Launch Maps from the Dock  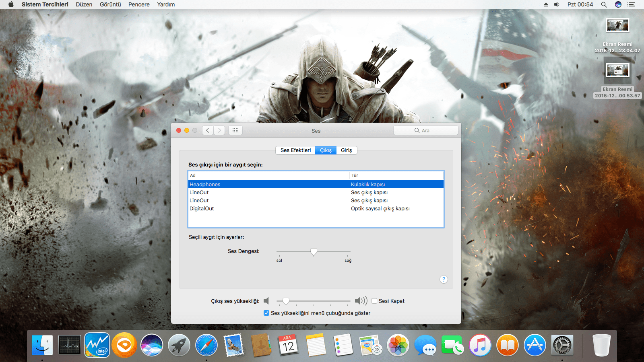(371, 345)
